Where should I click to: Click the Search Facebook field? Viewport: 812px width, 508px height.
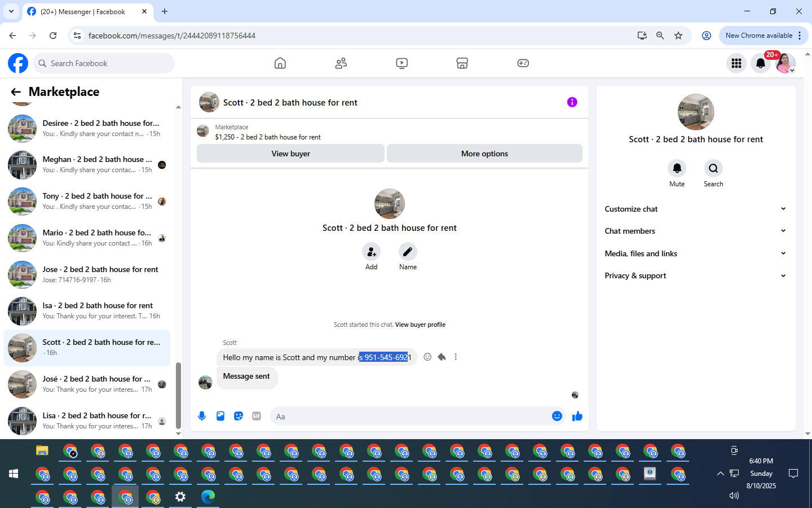pos(104,63)
